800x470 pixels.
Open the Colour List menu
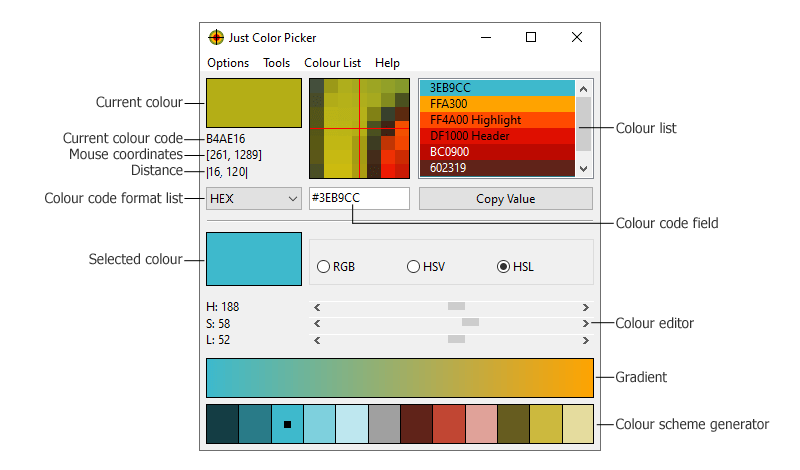click(332, 63)
